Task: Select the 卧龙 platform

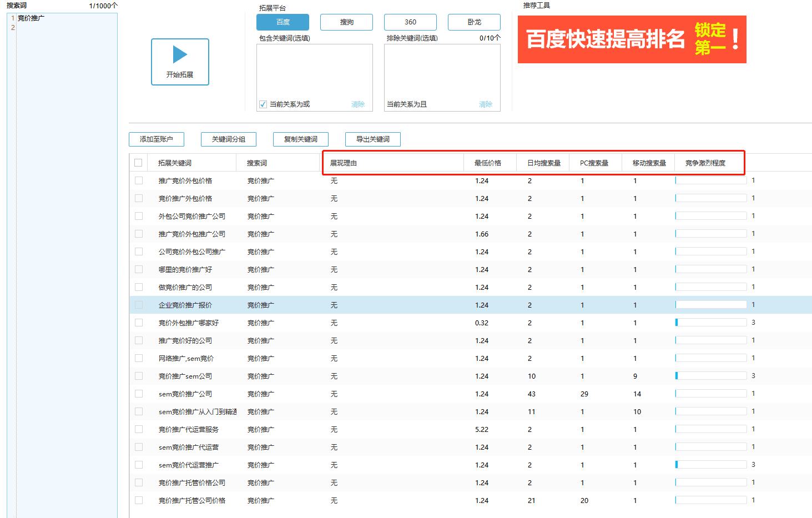Action: pyautogui.click(x=474, y=22)
